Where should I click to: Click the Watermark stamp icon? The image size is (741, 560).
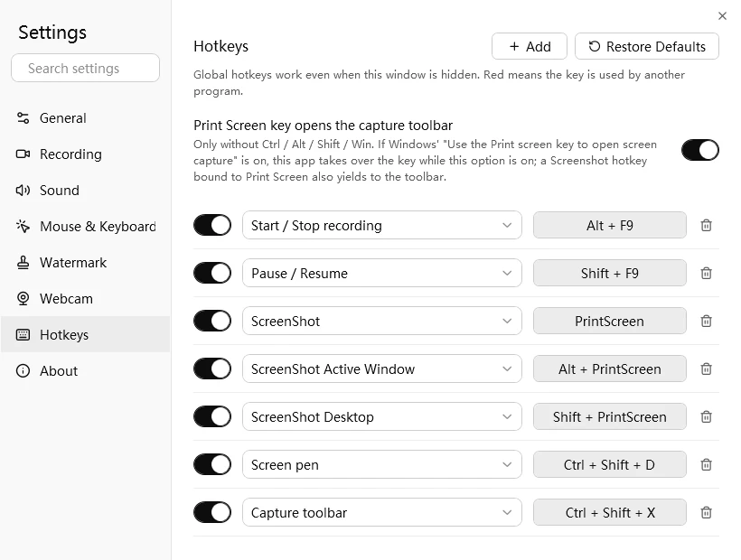tap(23, 262)
